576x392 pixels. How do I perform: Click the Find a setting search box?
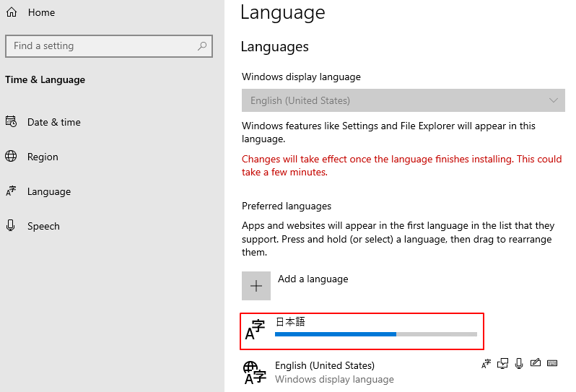[x=101, y=45]
